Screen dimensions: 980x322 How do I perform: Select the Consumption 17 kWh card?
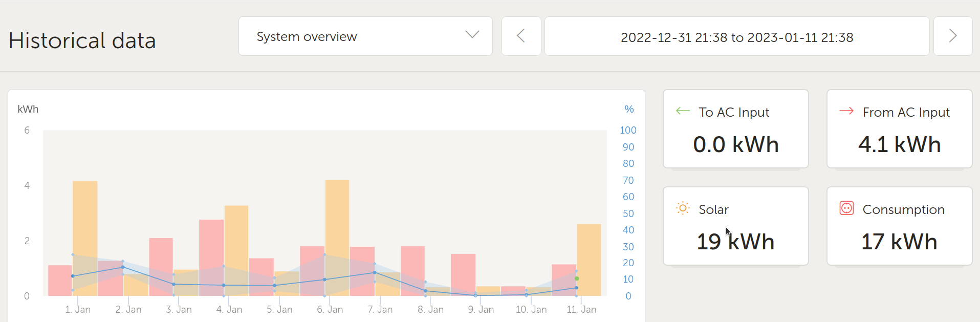coord(899,226)
